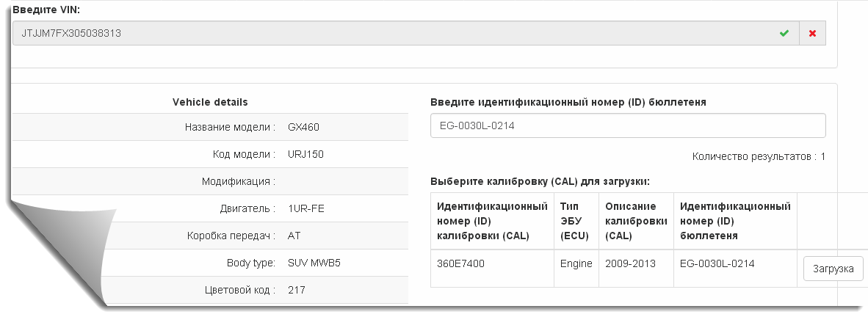This screenshot has width=868, height=317.
Task: Select calibration ID cell 360E7400
Action: click(460, 263)
